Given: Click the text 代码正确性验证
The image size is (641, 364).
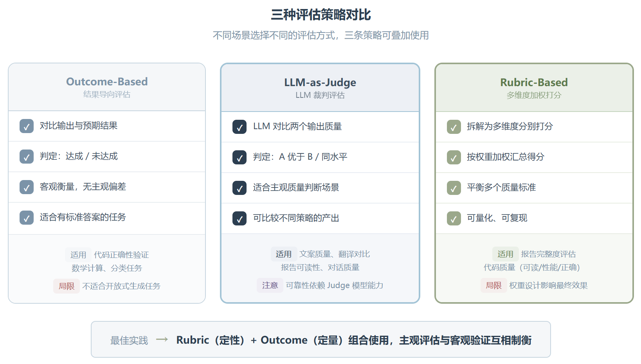Looking at the screenshot, I should click(x=121, y=255).
